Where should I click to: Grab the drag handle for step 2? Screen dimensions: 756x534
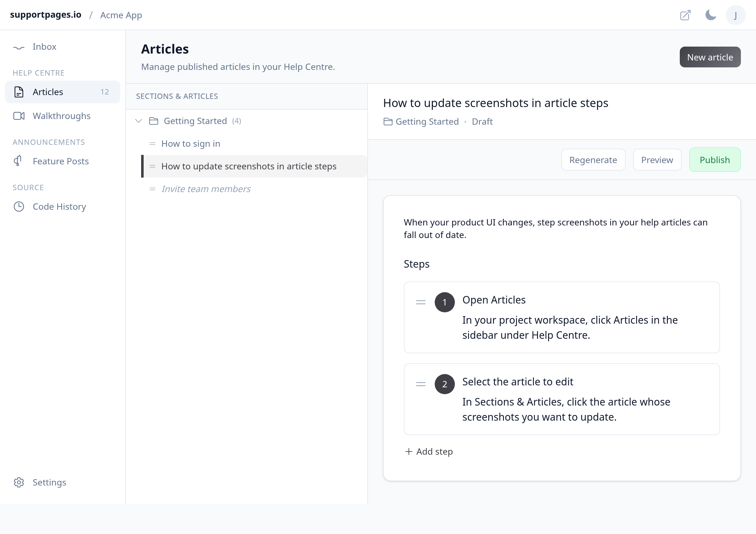(x=421, y=384)
